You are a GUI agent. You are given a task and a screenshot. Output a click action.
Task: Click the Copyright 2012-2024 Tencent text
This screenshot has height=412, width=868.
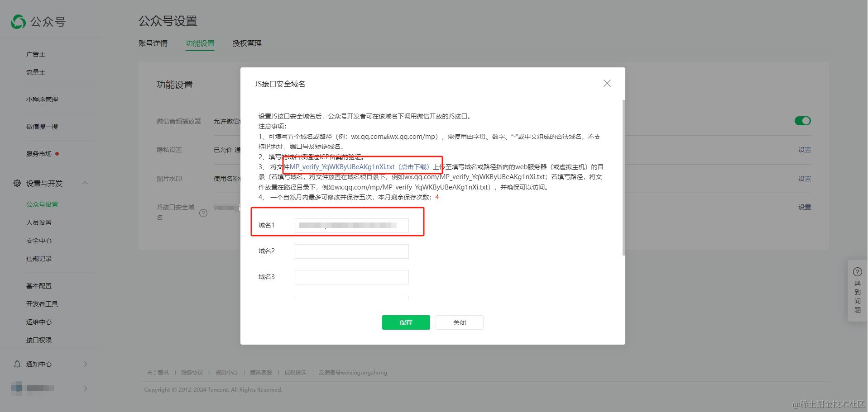click(213, 390)
